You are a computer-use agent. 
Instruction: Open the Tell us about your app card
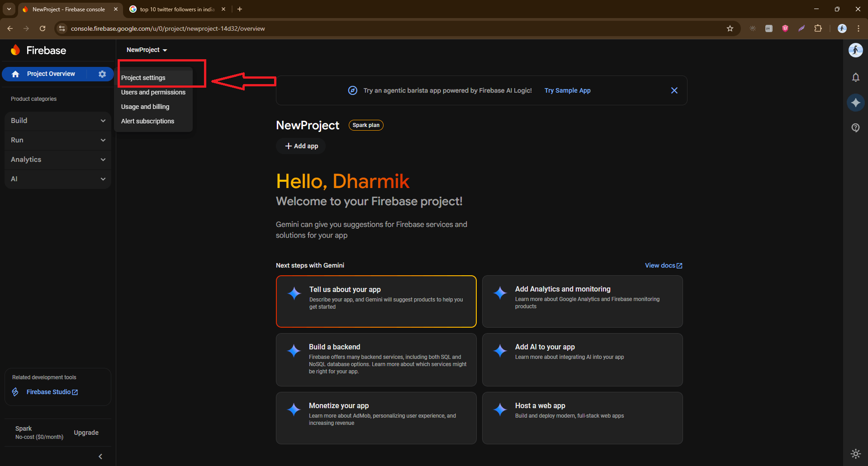376,301
